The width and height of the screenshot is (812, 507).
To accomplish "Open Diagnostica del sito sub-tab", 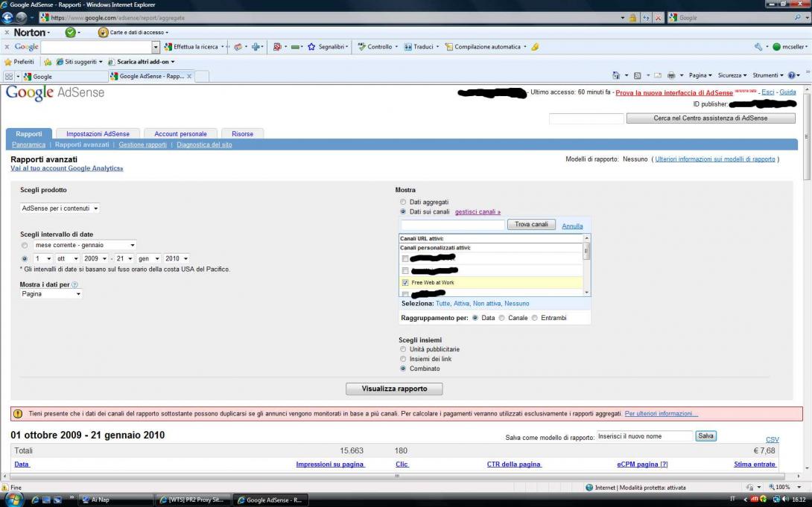I will [204, 145].
